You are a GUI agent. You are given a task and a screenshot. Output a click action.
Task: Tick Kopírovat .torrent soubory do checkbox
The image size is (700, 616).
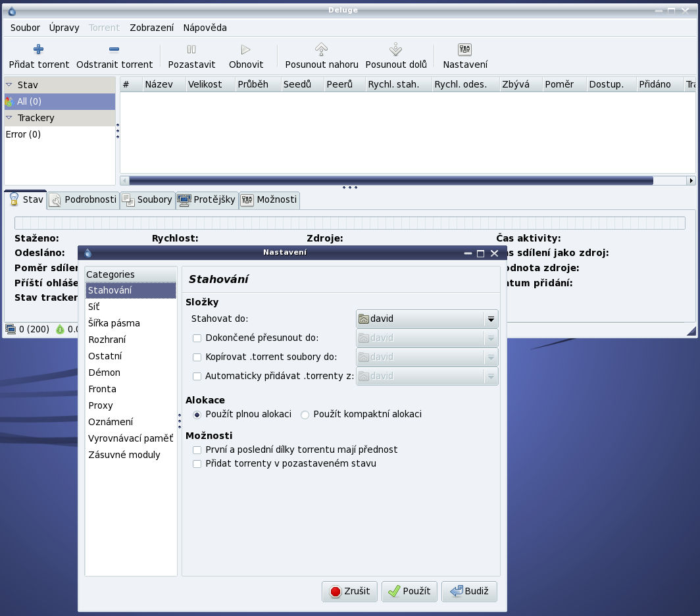(x=197, y=357)
